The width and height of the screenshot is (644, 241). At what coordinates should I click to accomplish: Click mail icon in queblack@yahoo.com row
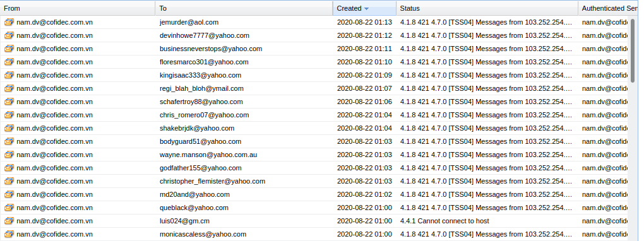[9, 208]
